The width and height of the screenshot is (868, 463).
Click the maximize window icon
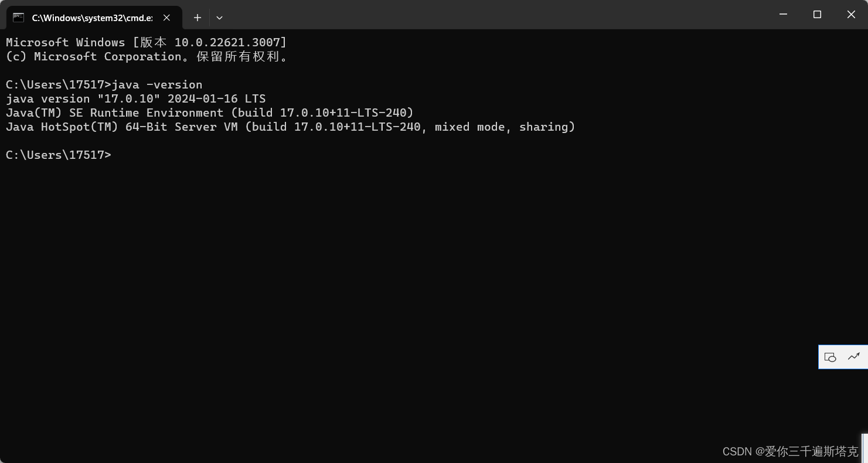point(817,15)
